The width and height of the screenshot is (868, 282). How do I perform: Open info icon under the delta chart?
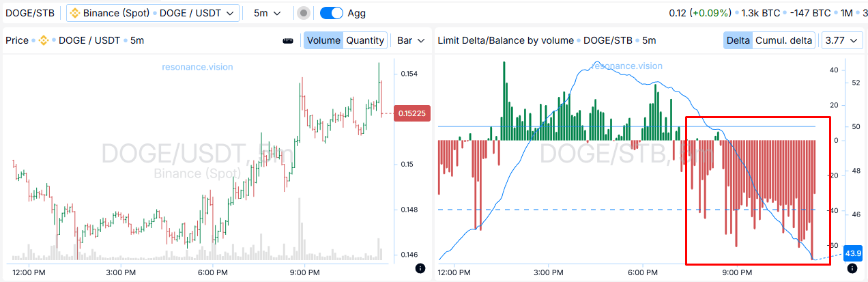pos(851,269)
